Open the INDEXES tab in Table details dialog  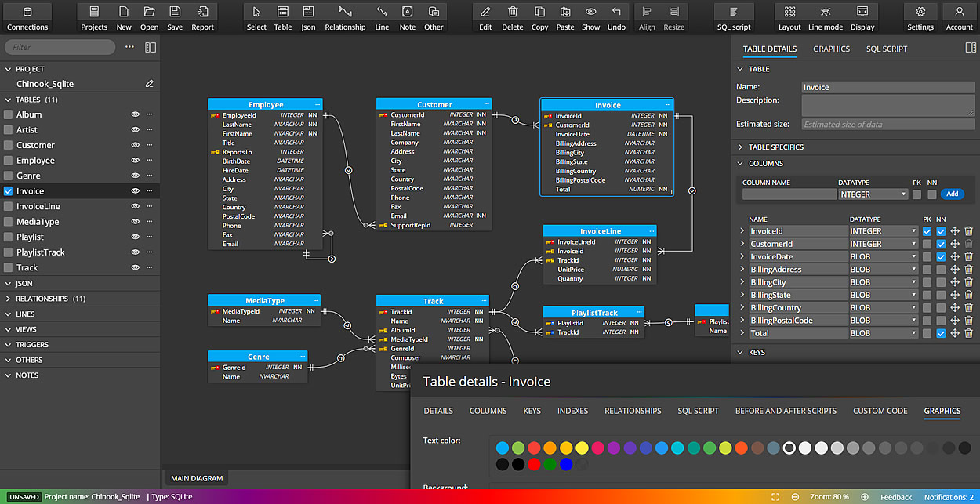click(572, 411)
